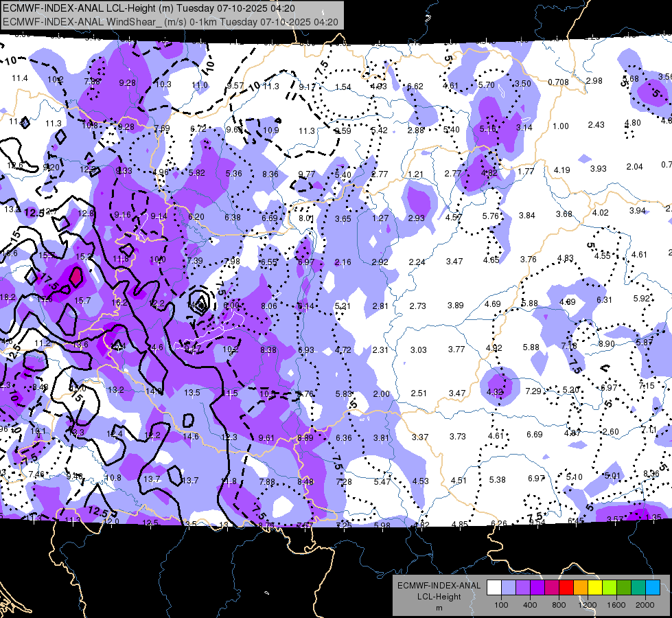
Task: Click the wind shear value 13.5
Action: [x=192, y=393]
